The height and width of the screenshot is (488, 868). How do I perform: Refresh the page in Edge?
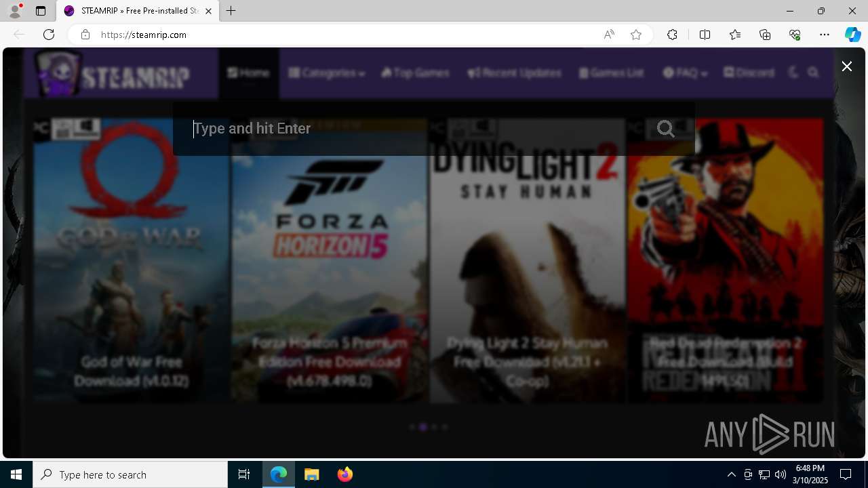point(49,35)
